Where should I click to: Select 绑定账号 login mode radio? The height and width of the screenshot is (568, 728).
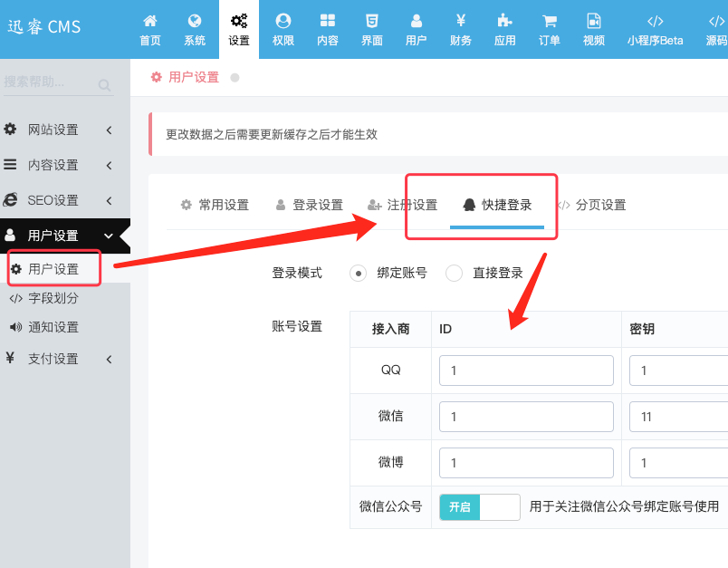coord(358,273)
